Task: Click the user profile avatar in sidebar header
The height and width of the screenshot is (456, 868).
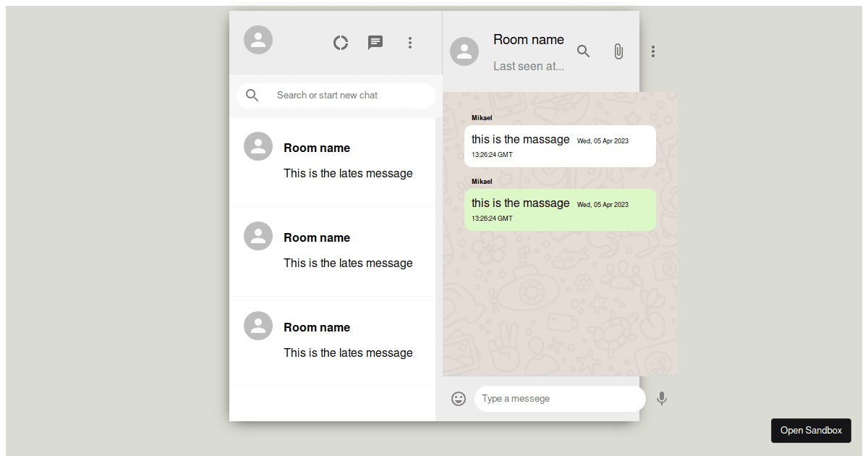Action: (258, 40)
